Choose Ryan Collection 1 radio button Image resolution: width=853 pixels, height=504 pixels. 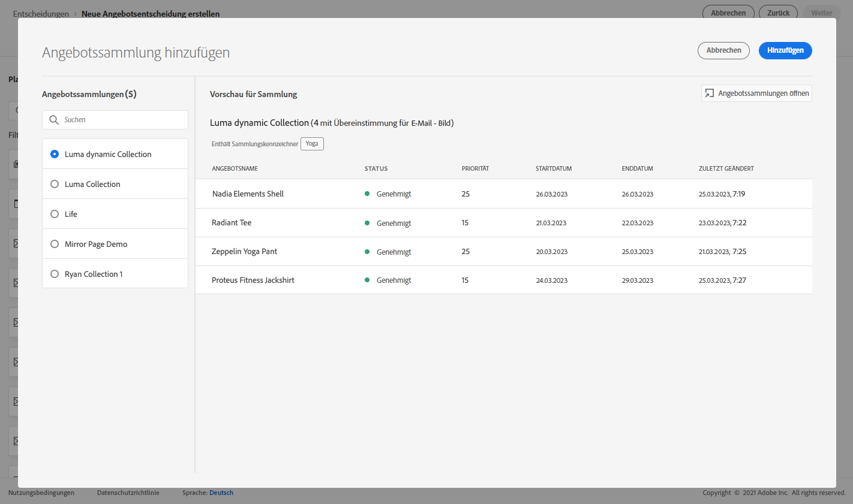pyautogui.click(x=55, y=274)
